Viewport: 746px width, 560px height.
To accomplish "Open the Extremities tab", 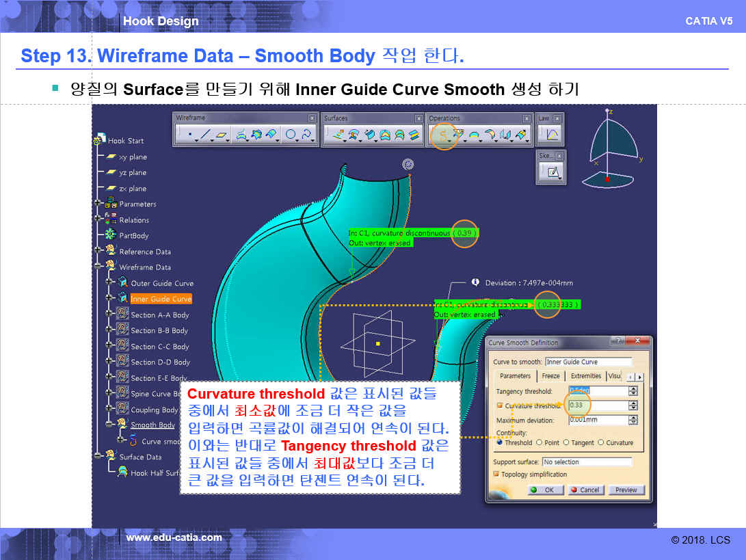I will (586, 376).
